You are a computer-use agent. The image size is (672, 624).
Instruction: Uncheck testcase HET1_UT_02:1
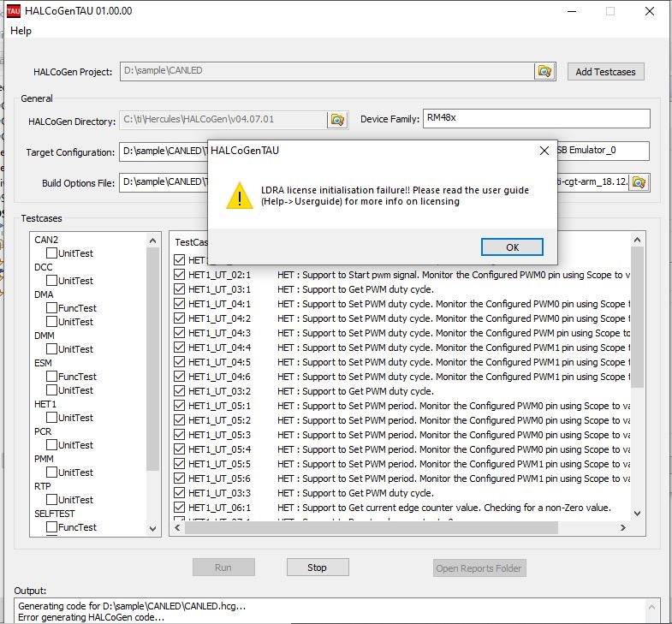click(180, 275)
